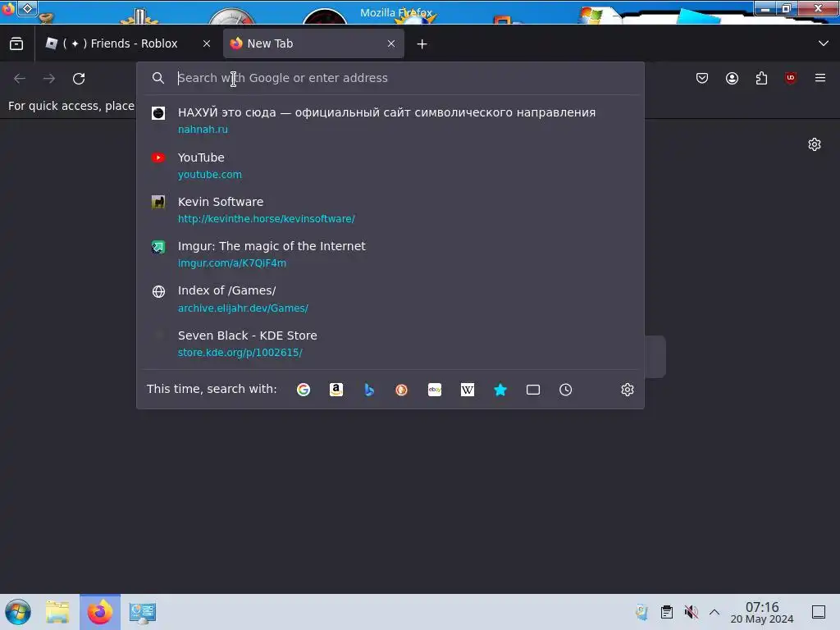
Task: Save to Pocket icon in toolbar
Action: point(702,78)
